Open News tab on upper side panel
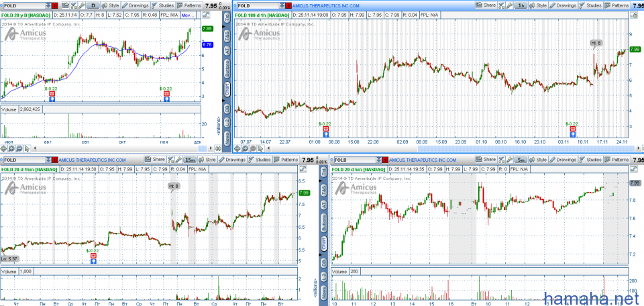 click(227, 139)
